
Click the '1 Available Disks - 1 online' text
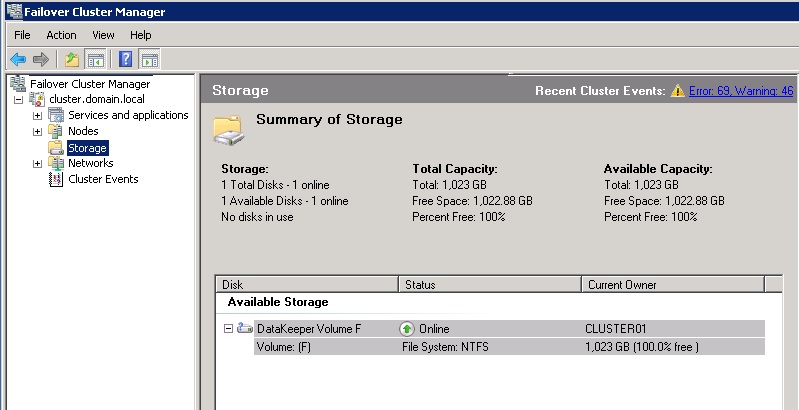click(285, 201)
